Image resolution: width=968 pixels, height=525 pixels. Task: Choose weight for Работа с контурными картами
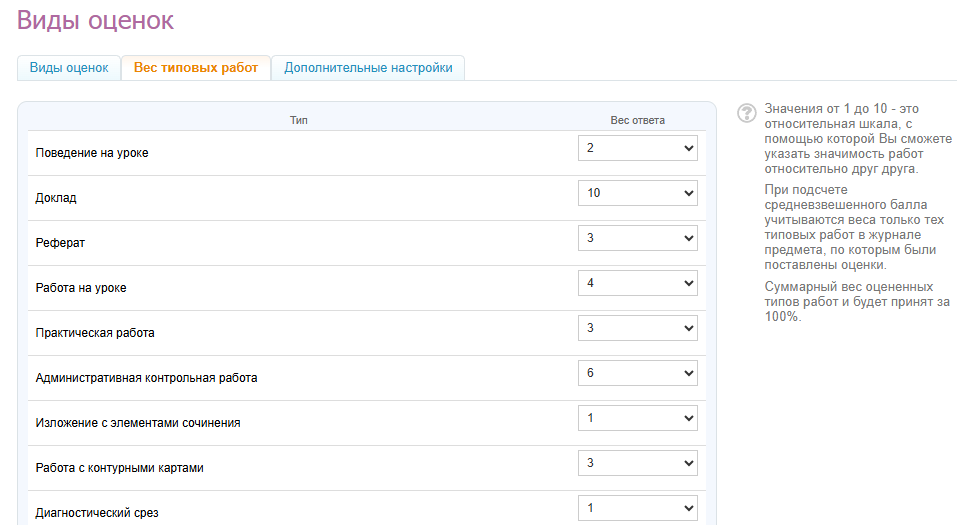tap(638, 464)
